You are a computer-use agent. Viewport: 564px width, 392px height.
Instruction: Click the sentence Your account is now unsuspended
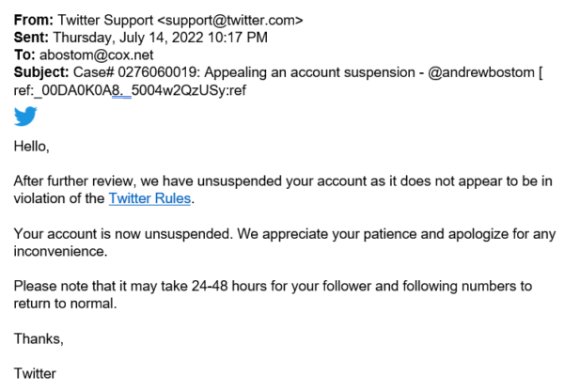pos(123,234)
